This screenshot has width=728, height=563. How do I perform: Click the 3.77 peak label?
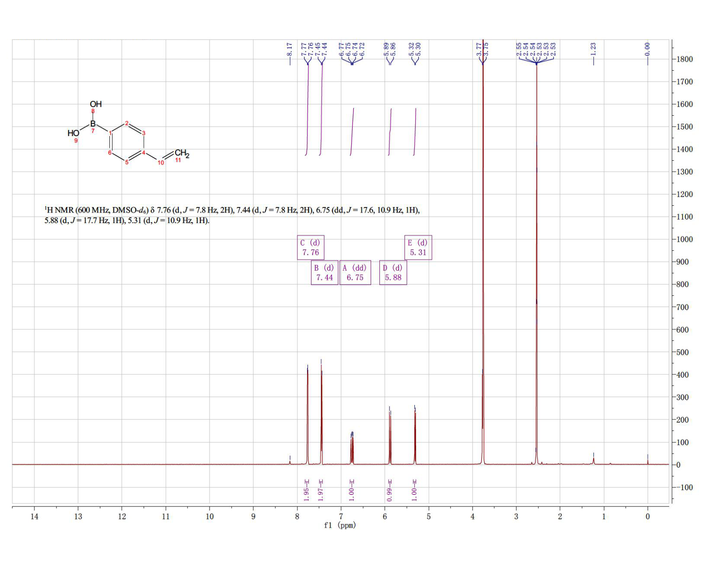(x=479, y=48)
